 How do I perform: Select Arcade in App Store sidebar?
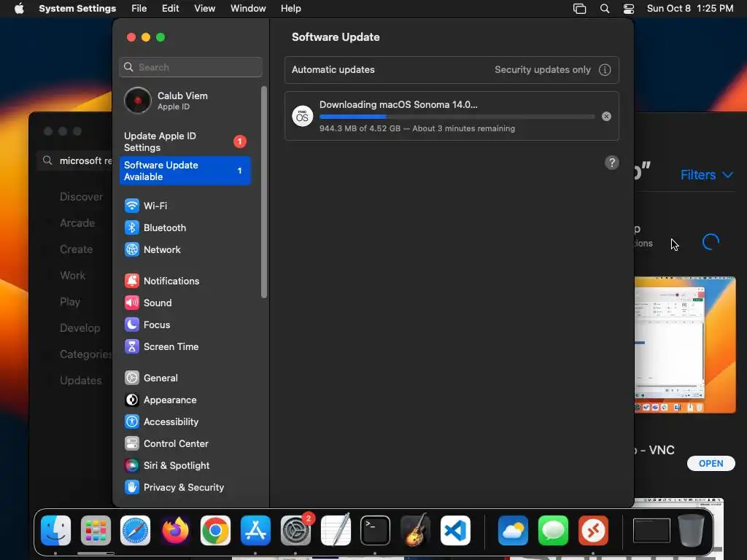pos(77,223)
